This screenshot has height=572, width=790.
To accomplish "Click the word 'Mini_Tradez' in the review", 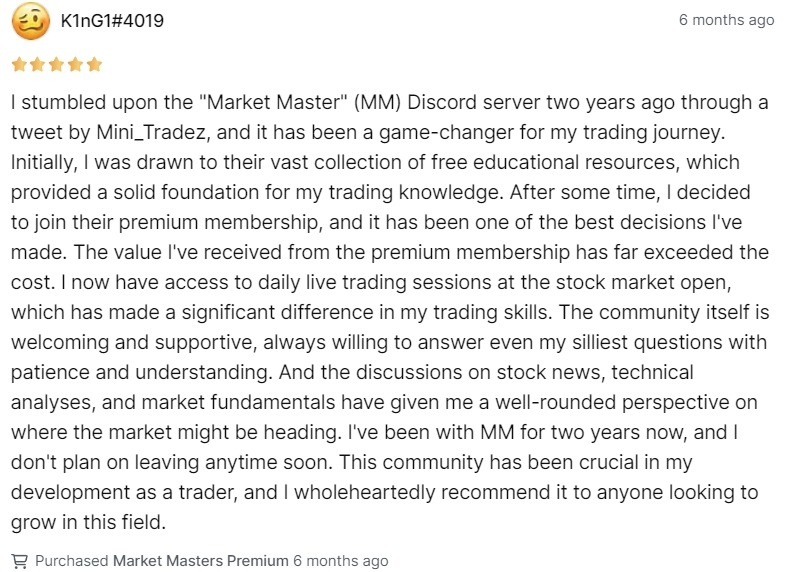I will click(151, 132).
